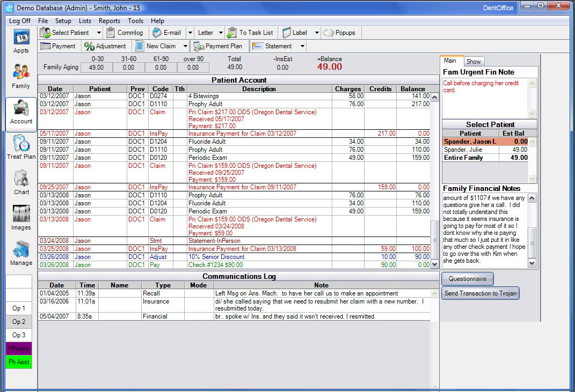Switch to the Show tab
Screen dimensions: 575x392
473,62
